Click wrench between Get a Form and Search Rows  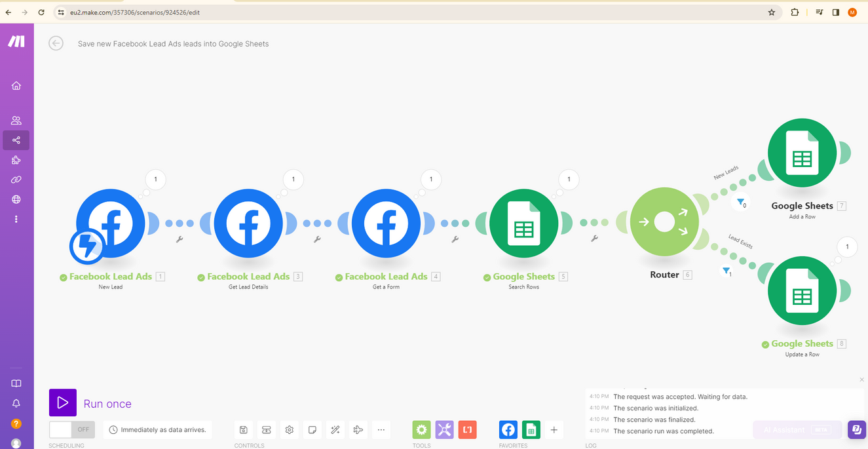pos(455,239)
